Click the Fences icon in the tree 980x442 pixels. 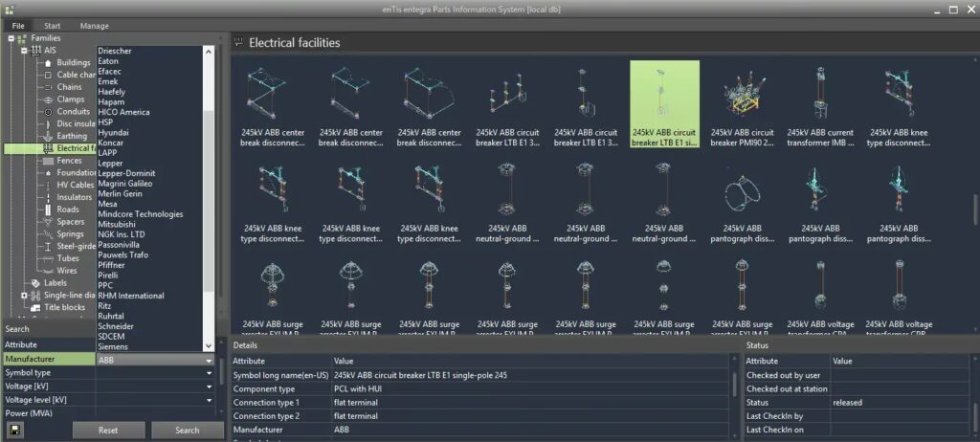pyautogui.click(x=48, y=161)
